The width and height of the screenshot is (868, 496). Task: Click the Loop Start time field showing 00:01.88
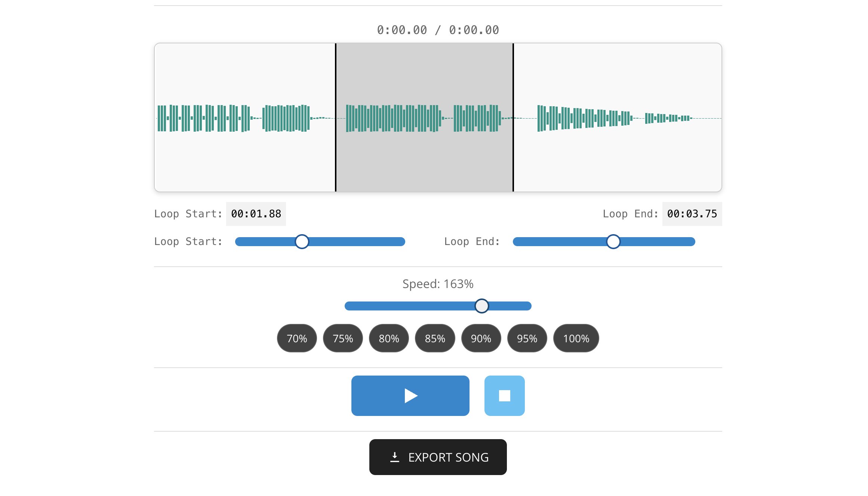256,214
